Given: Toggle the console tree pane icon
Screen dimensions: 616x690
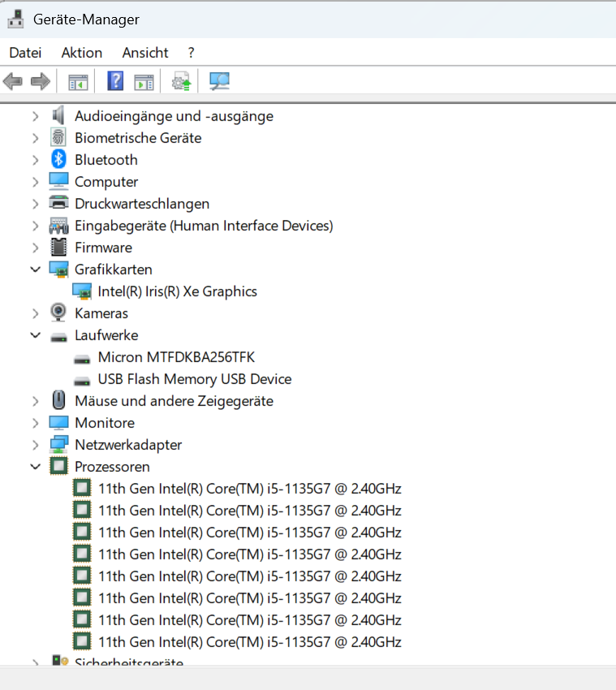Looking at the screenshot, I should (78, 82).
